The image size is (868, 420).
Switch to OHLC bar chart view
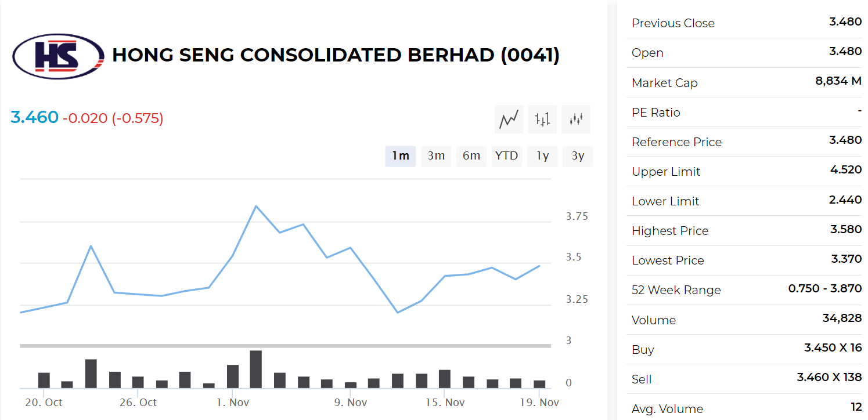543,120
